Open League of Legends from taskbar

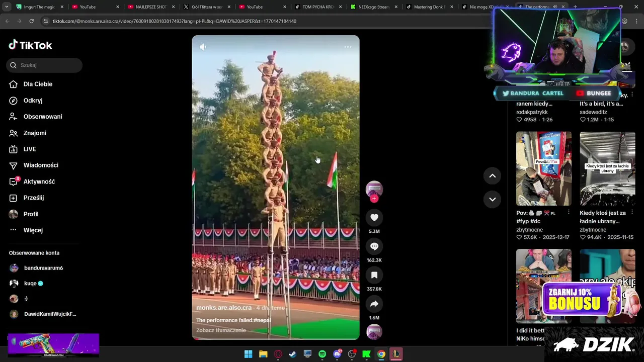396,354
